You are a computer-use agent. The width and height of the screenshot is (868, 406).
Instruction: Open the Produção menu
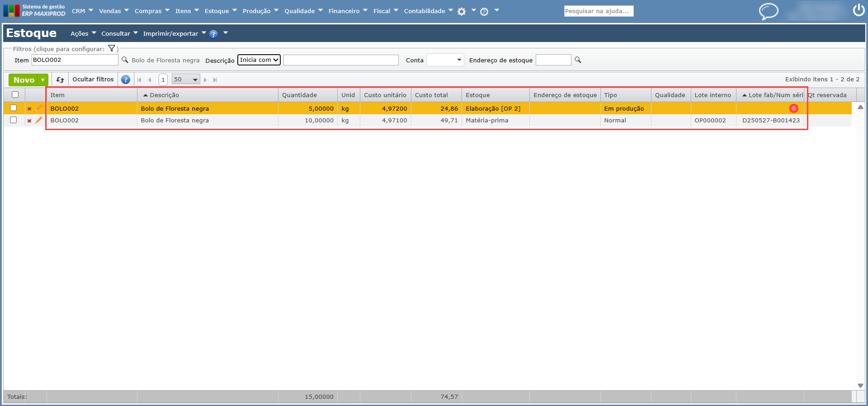pos(260,11)
